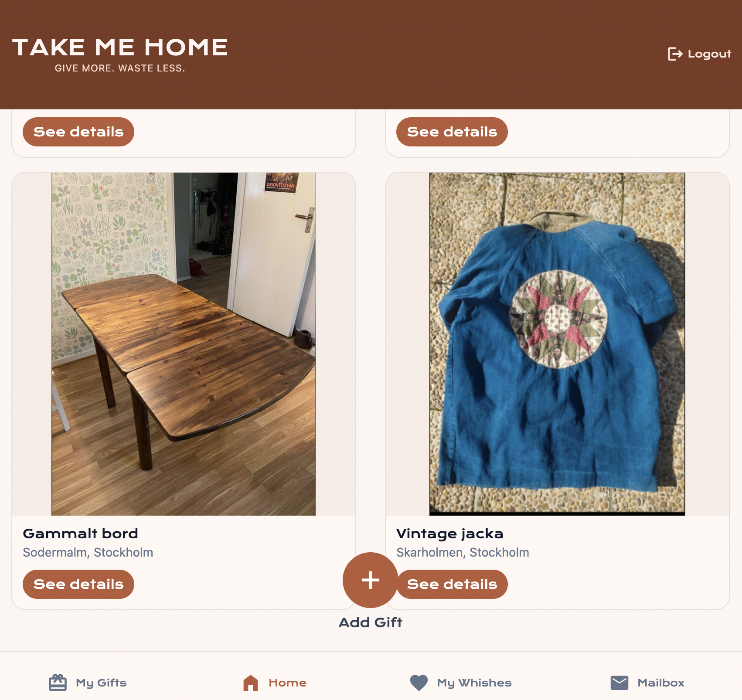Switch to the Home tab label

(x=288, y=683)
